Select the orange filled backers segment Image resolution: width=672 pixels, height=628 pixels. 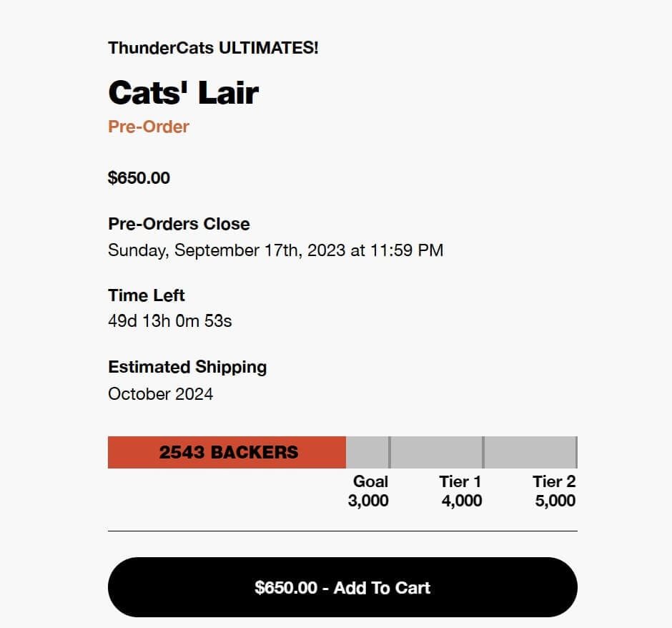(x=227, y=452)
